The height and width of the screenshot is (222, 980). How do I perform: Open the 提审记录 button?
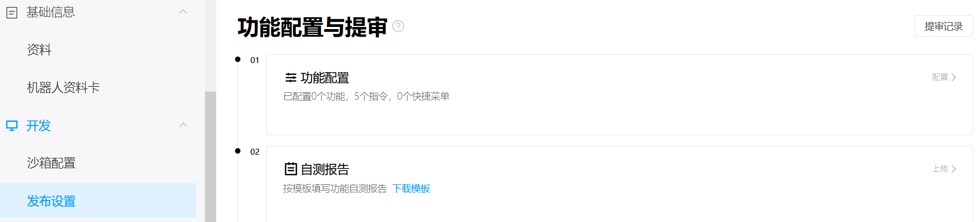tap(943, 26)
